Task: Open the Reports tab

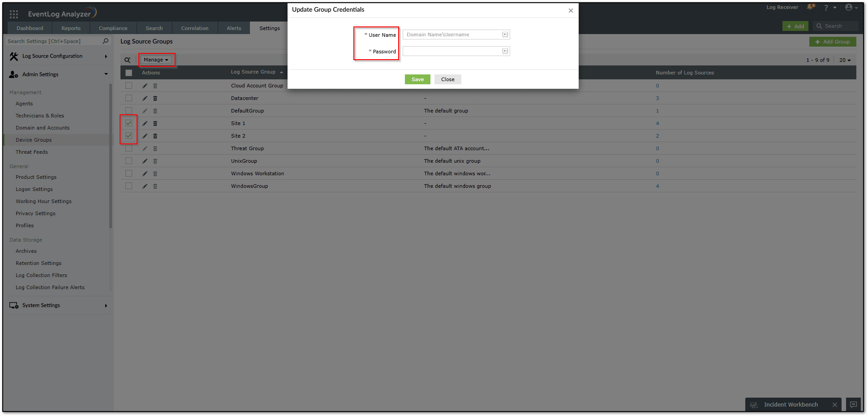Action: 71,28
